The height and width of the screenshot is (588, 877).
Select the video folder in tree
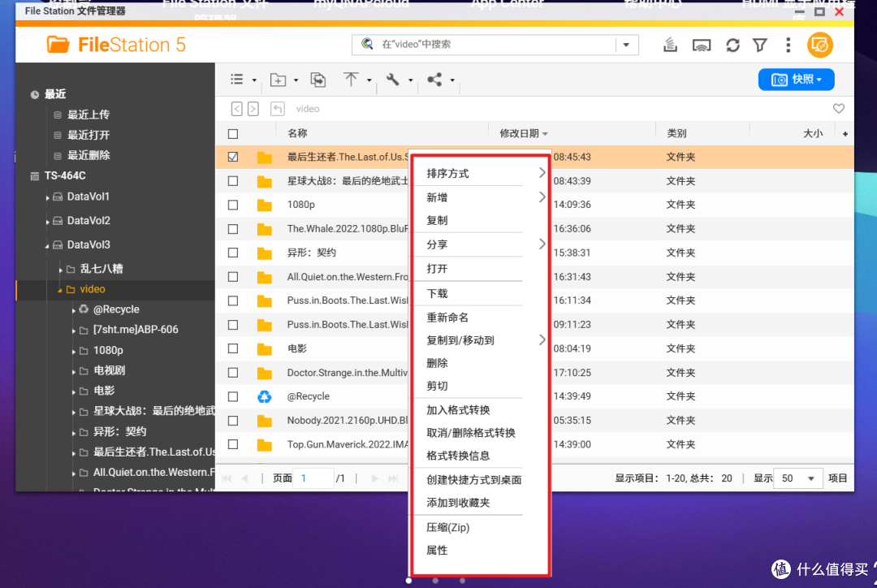[x=93, y=289]
